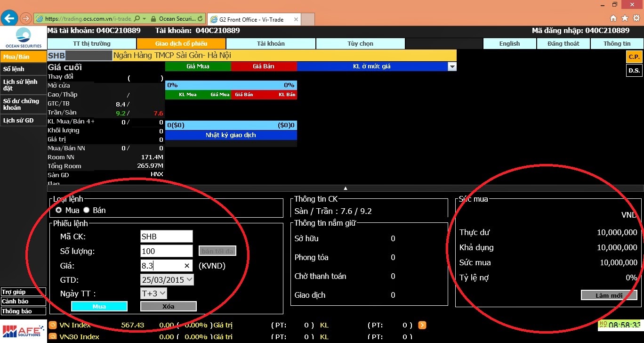Click the Room NN value 171.4M
This screenshot has height=343, width=644.
tap(152, 157)
